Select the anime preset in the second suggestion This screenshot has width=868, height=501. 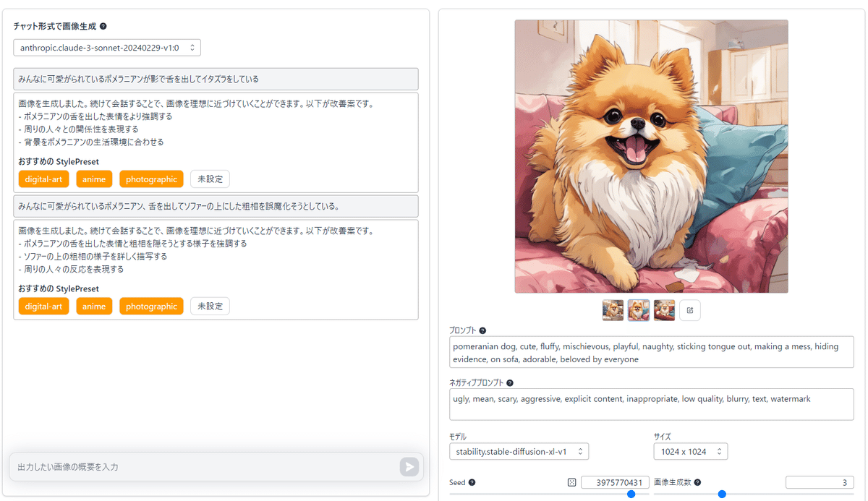tap(94, 306)
